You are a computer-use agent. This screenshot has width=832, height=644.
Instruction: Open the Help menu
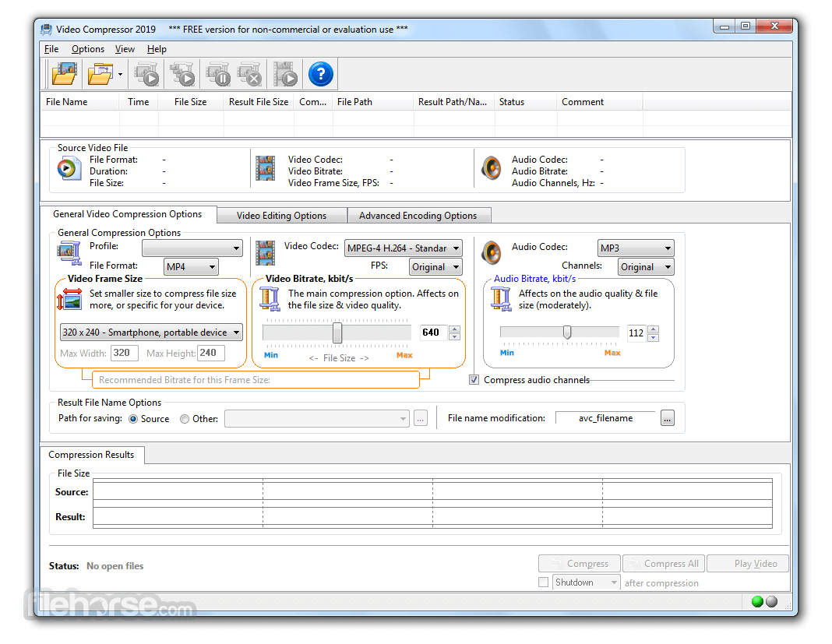(157, 49)
